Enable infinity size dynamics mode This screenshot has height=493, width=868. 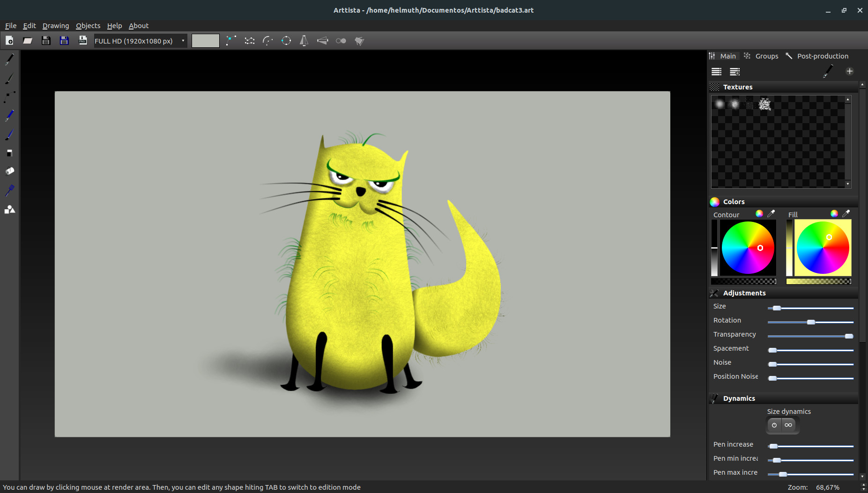pyautogui.click(x=789, y=425)
